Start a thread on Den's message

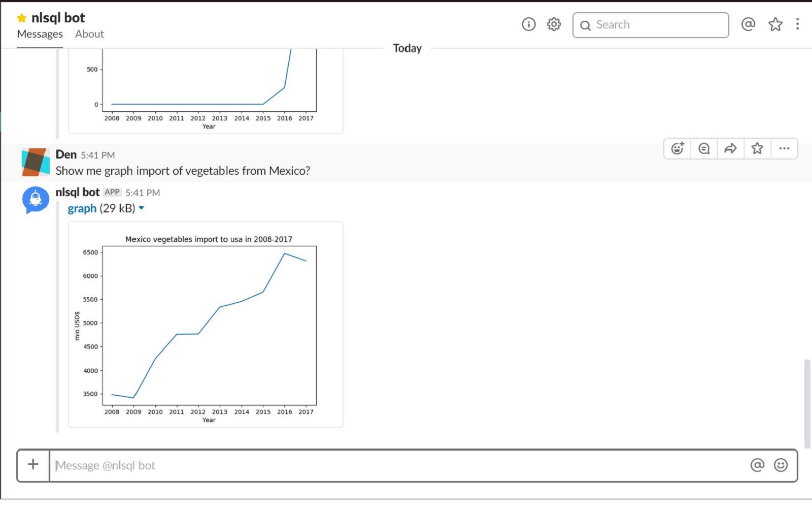(704, 148)
